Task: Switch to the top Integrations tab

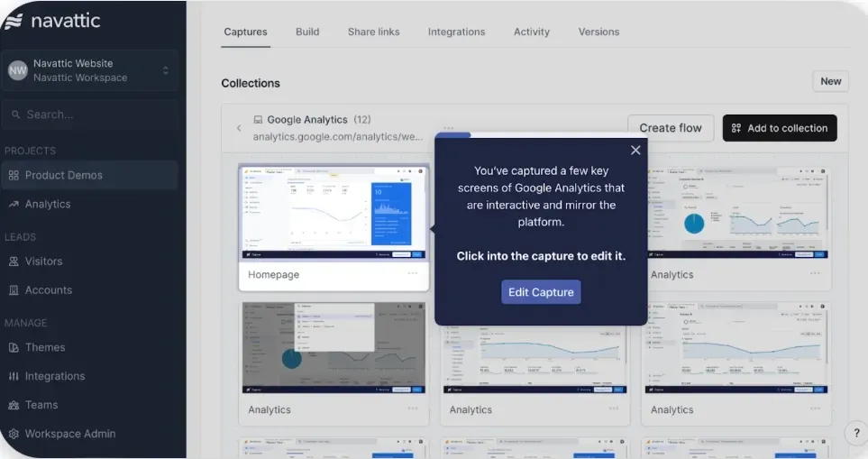Action: pos(456,32)
